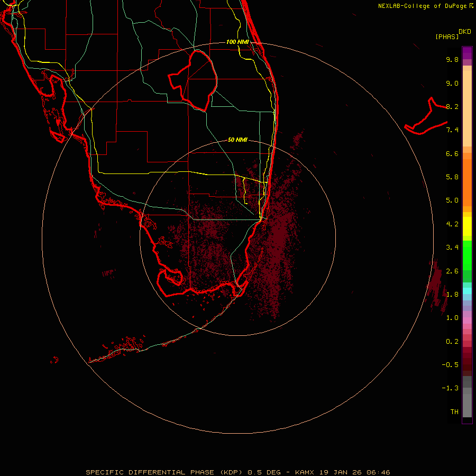Select the 50 NMI range ring label
This screenshot has width=476, height=476.
[x=237, y=140]
